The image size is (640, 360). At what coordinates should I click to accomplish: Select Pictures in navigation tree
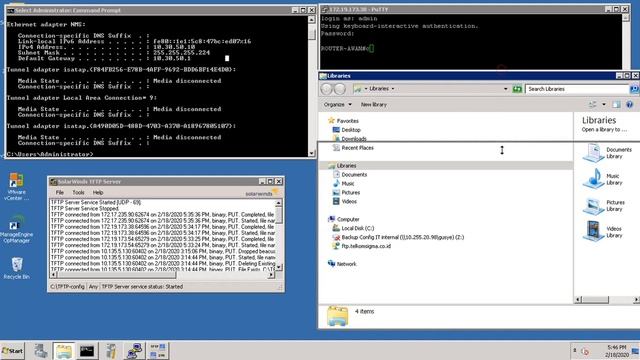[x=351, y=193]
